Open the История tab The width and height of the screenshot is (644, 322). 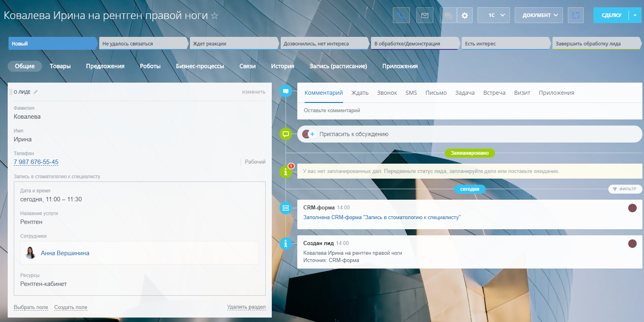point(283,66)
